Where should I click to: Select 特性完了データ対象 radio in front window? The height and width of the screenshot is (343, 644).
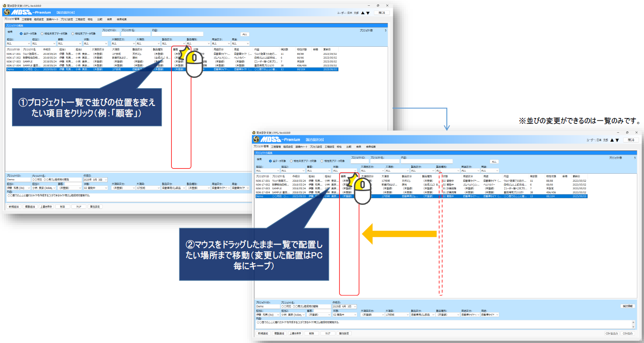tap(322, 161)
